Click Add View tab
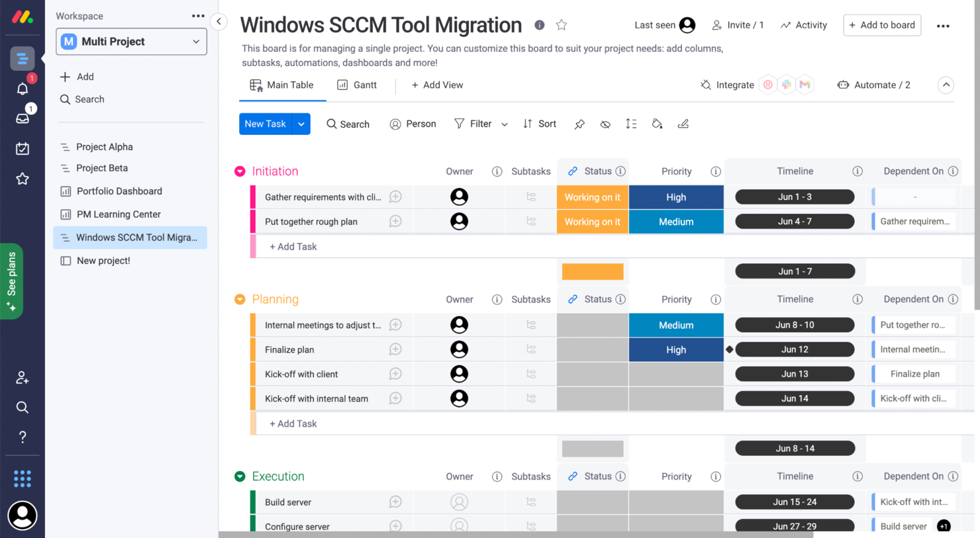 (x=437, y=85)
